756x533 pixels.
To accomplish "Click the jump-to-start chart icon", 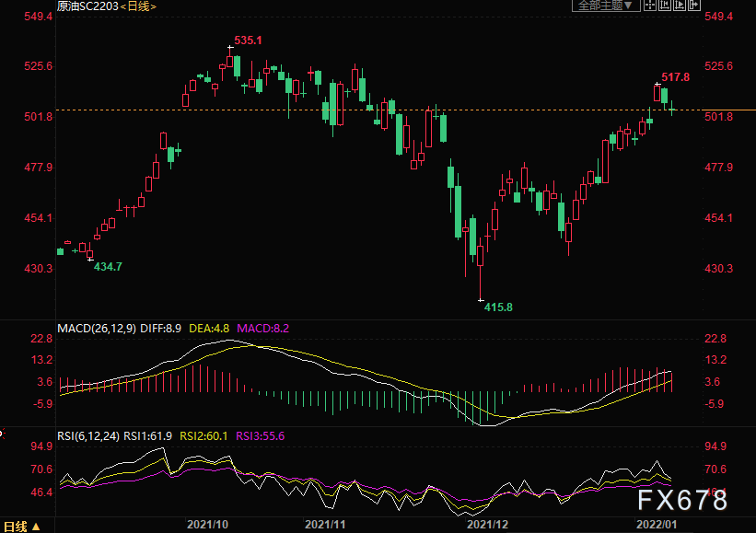I will point(665,6).
